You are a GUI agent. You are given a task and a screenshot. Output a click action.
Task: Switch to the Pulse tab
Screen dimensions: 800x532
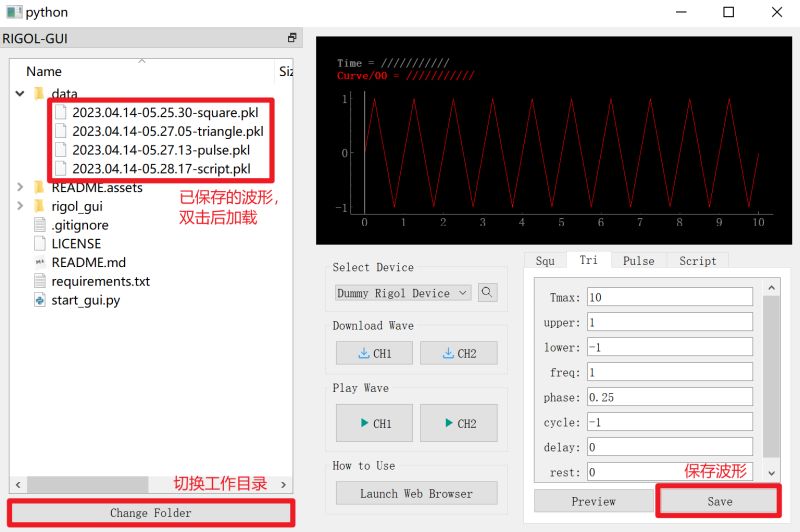coord(638,261)
